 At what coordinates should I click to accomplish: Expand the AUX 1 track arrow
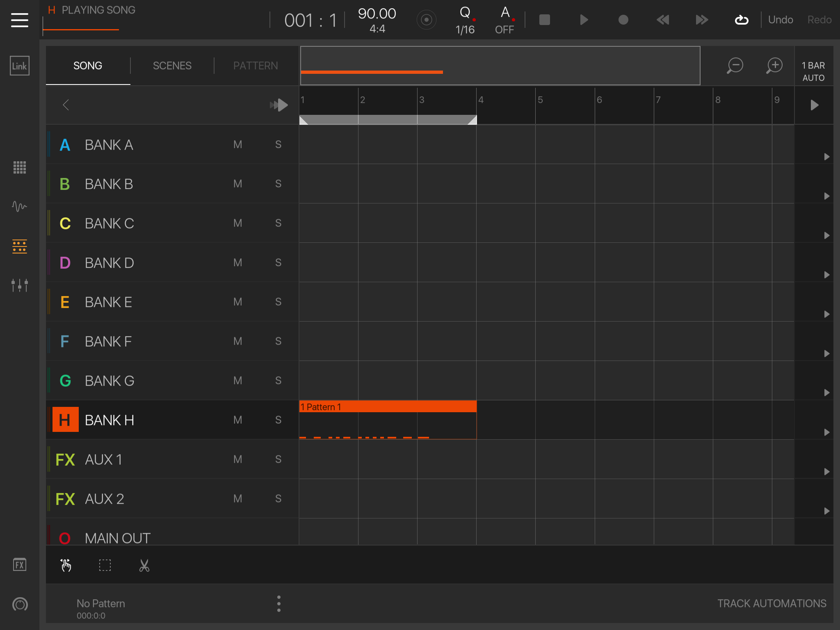pos(826,472)
